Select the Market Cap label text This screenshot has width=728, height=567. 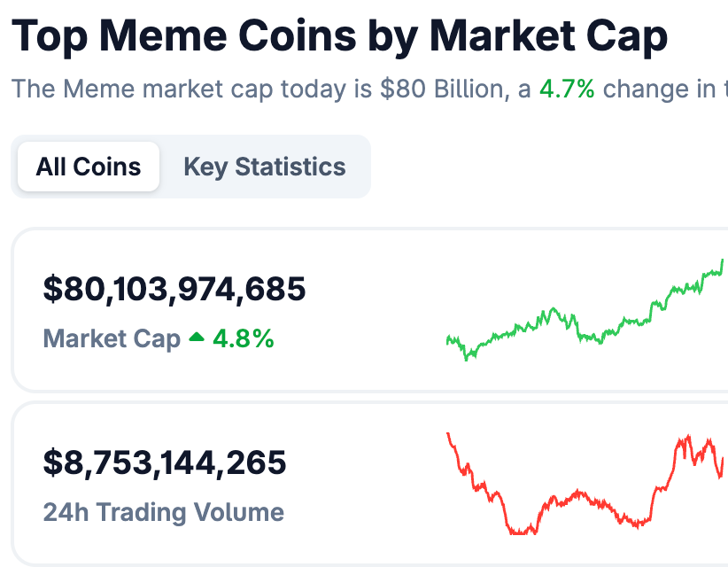[112, 338]
